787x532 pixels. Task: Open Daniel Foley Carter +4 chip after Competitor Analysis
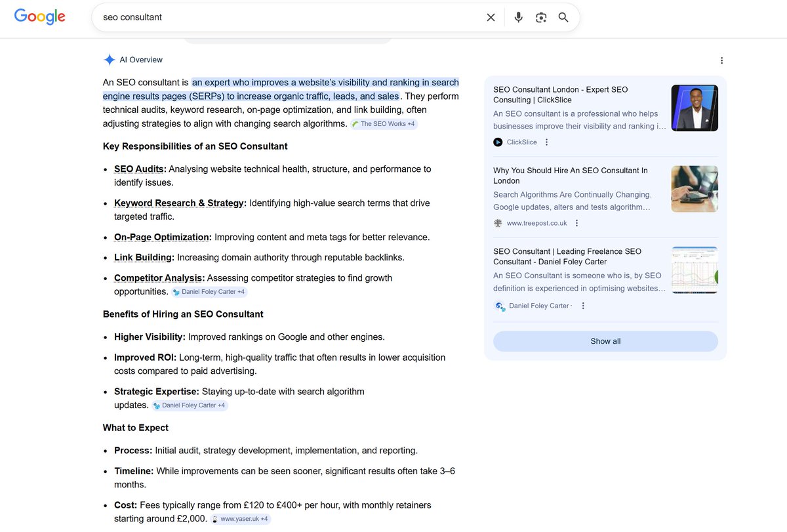209,292
